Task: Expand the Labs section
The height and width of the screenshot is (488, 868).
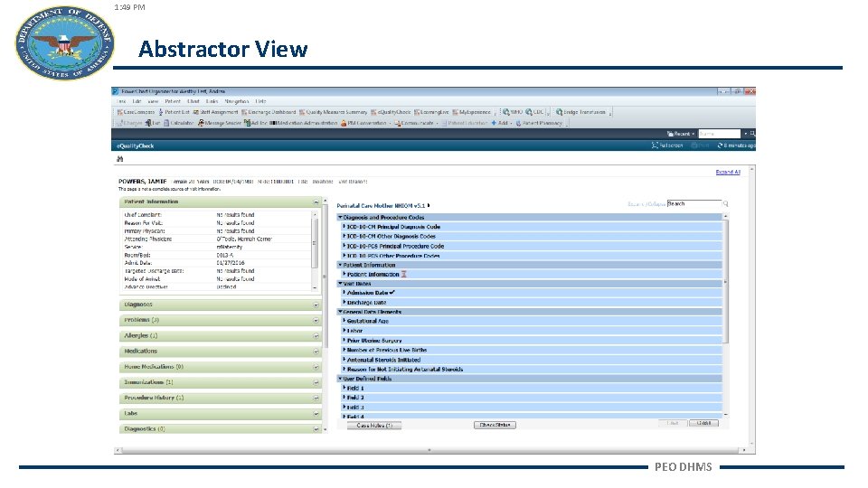Action: tap(316, 413)
